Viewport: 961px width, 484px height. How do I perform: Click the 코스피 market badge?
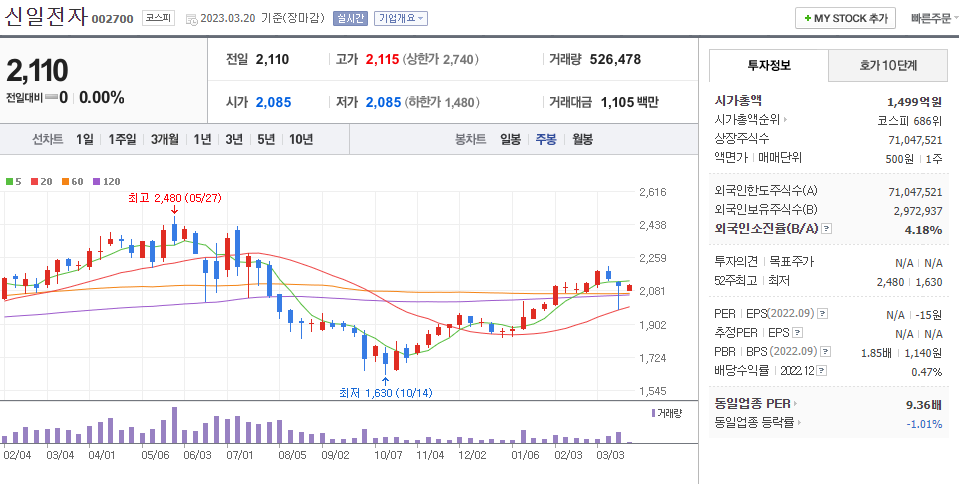[x=159, y=18]
